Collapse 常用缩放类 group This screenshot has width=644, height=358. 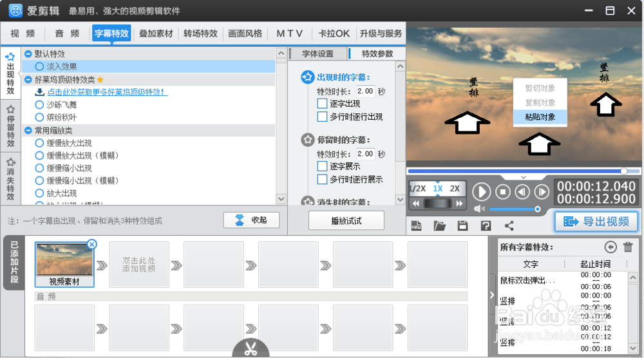pyautogui.click(x=28, y=131)
